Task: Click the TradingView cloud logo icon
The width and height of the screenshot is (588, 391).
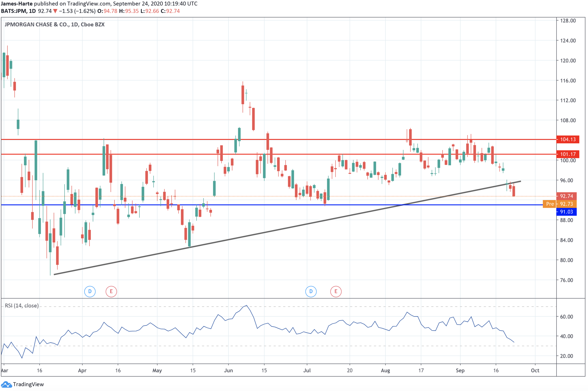Action: click(x=6, y=384)
